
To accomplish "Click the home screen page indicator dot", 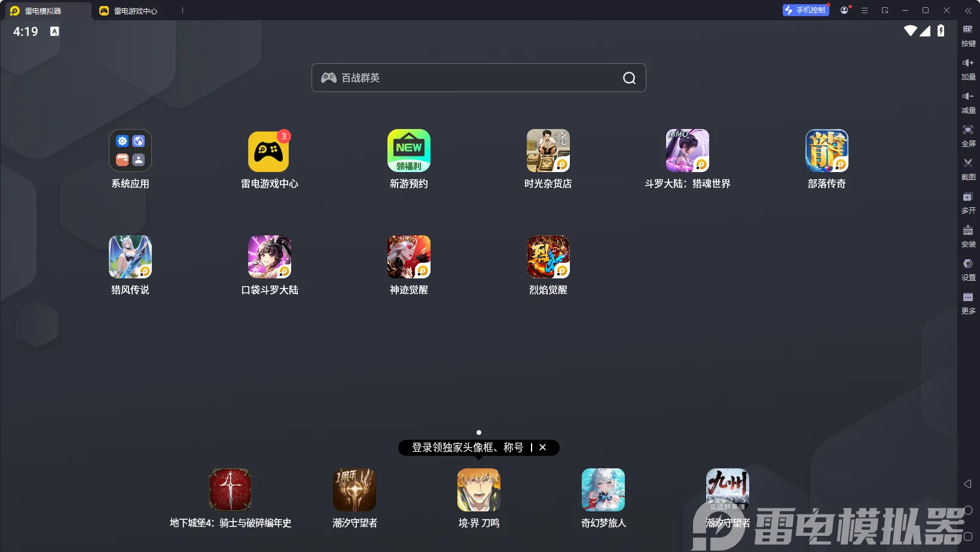I will pos(479,433).
